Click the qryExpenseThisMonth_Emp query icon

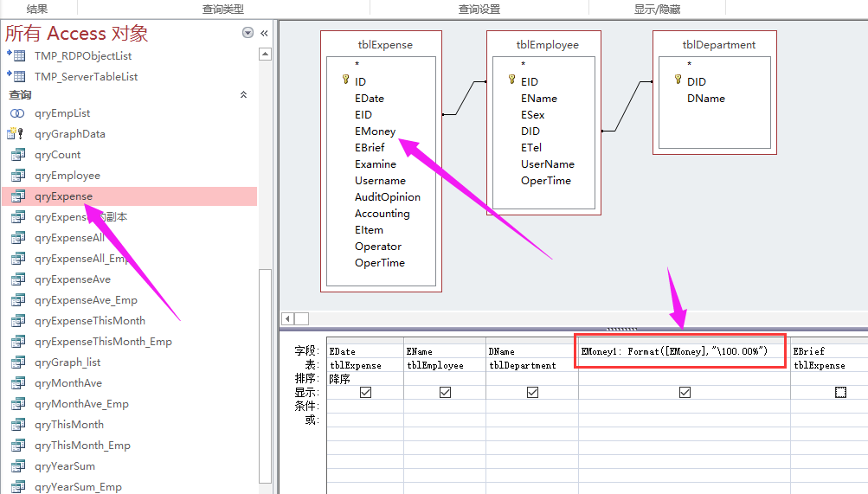(18, 342)
